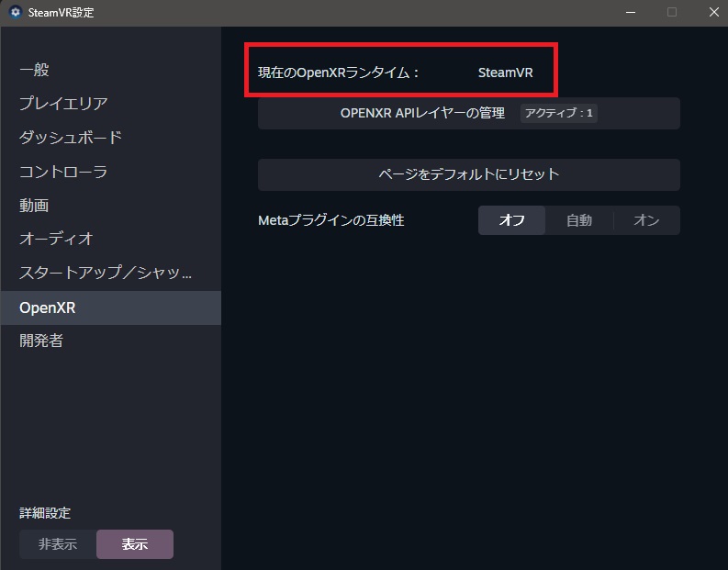This screenshot has height=570, width=728.
Task: Click the アクティブ：1 badge
Action: point(558,113)
